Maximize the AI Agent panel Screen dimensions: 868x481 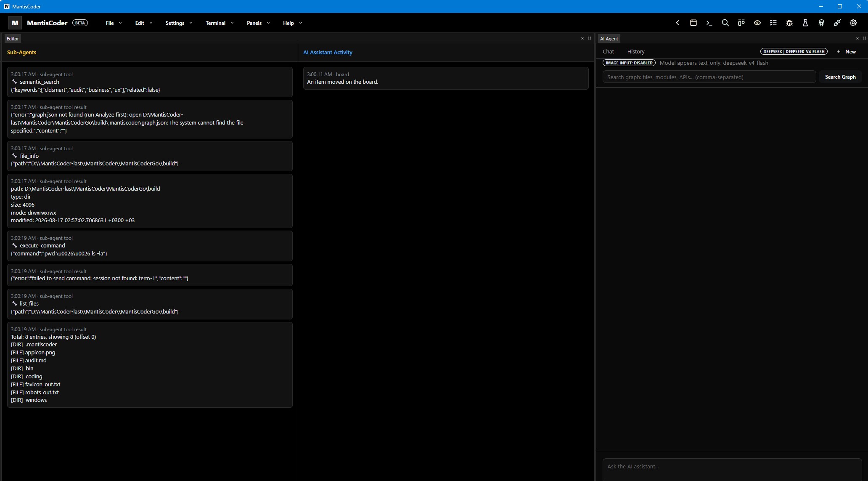click(x=864, y=38)
